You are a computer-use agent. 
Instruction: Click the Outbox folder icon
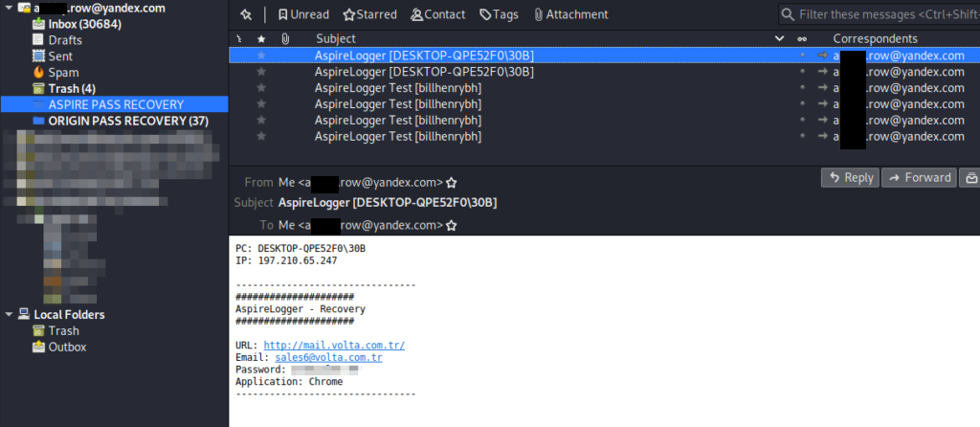38,347
